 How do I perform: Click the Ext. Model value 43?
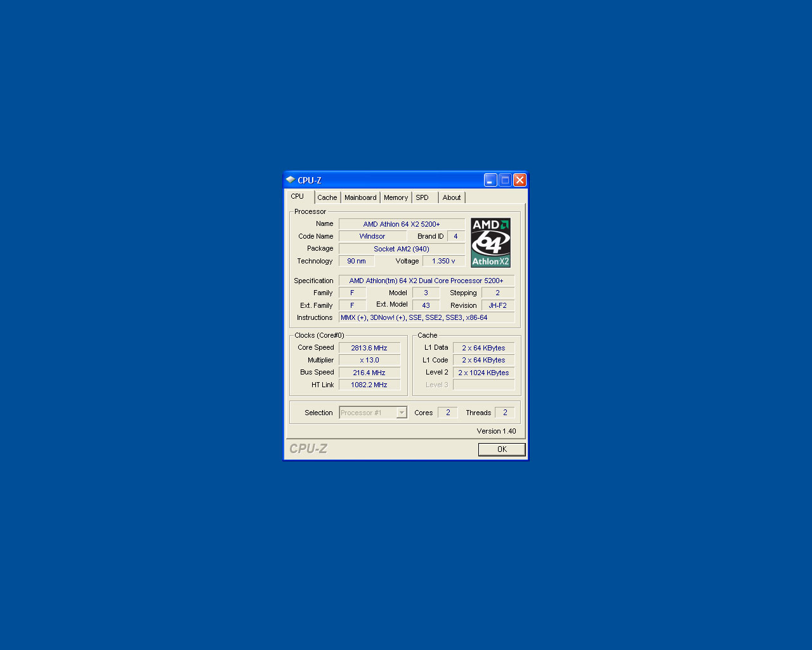(x=426, y=305)
